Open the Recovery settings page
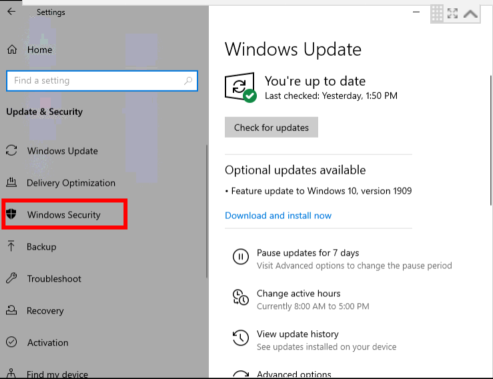Screen dimensions: 493x379 click(x=45, y=311)
